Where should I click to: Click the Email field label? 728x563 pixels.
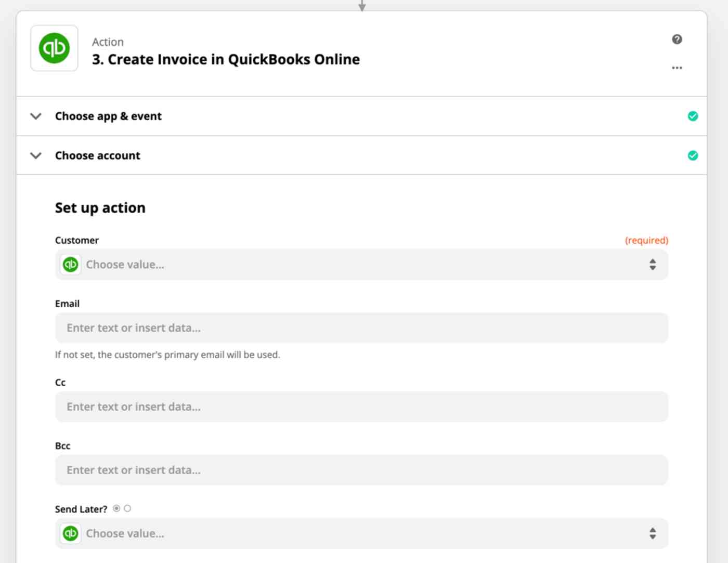point(67,304)
